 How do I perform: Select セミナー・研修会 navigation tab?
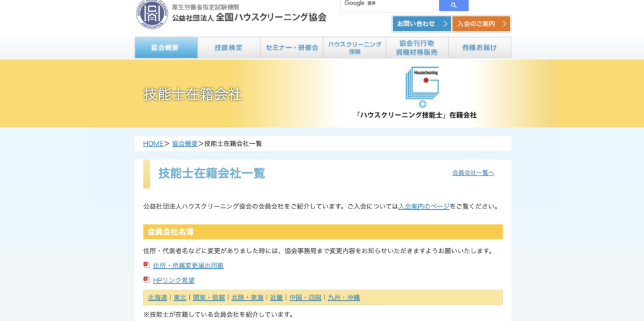point(292,48)
